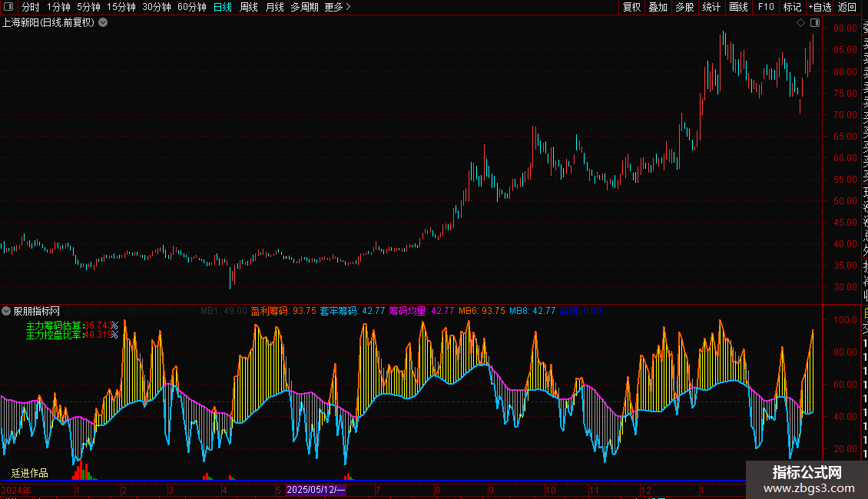The width and height of the screenshot is (868, 499).
Task: Click the MB8: 42.77 indicator value
Action: pos(532,311)
